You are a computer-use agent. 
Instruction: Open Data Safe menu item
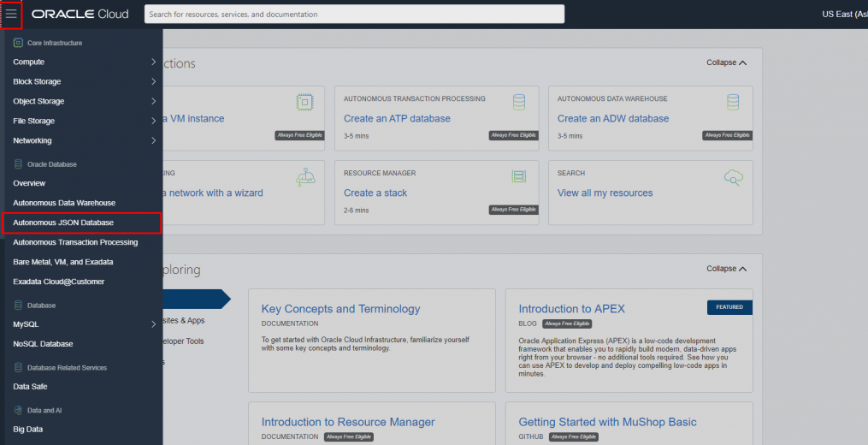(31, 386)
